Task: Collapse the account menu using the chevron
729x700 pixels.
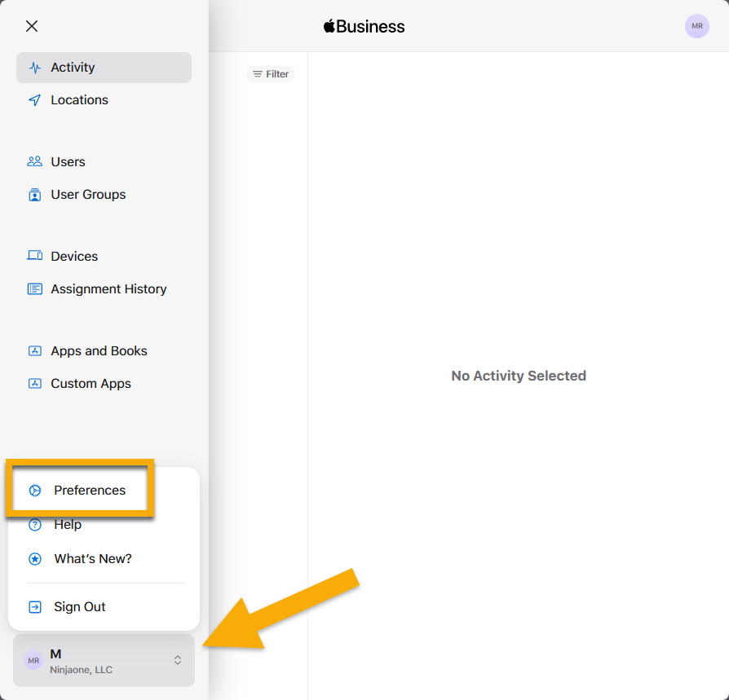Action: point(178,660)
